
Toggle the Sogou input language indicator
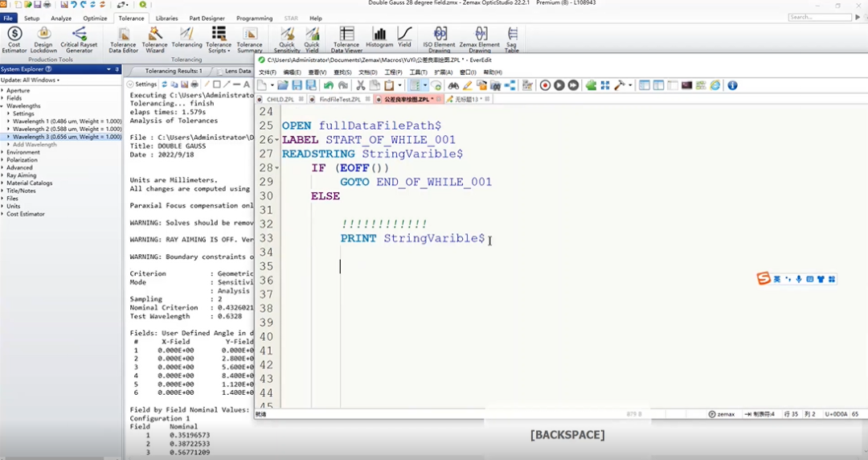(x=776, y=279)
